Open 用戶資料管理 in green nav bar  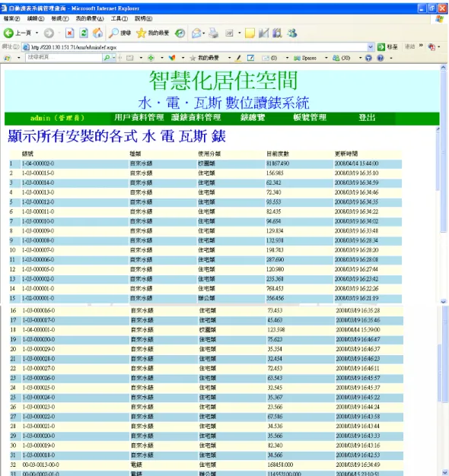click(x=139, y=118)
